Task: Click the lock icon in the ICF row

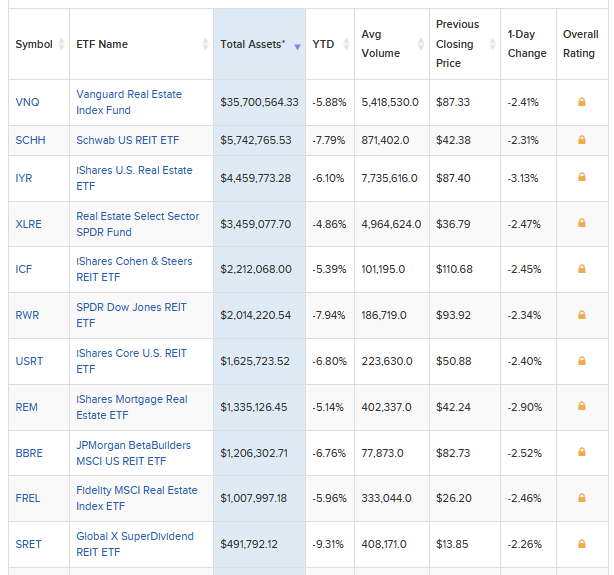Action: point(581,269)
